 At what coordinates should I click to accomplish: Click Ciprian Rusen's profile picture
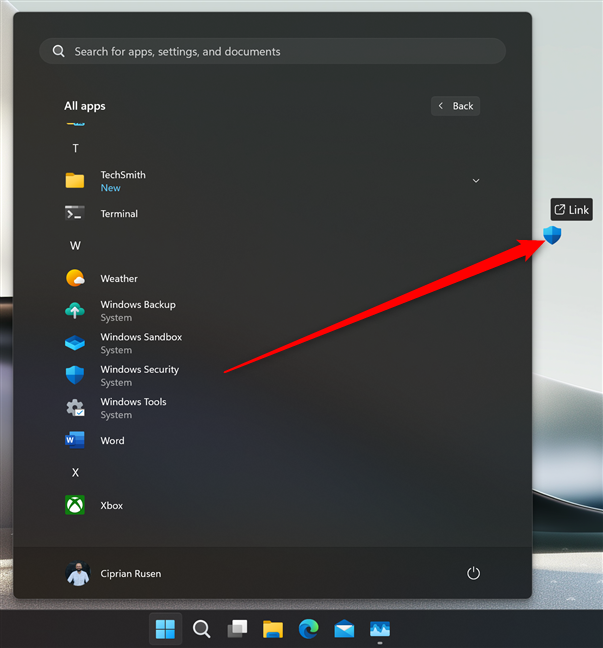(x=78, y=573)
